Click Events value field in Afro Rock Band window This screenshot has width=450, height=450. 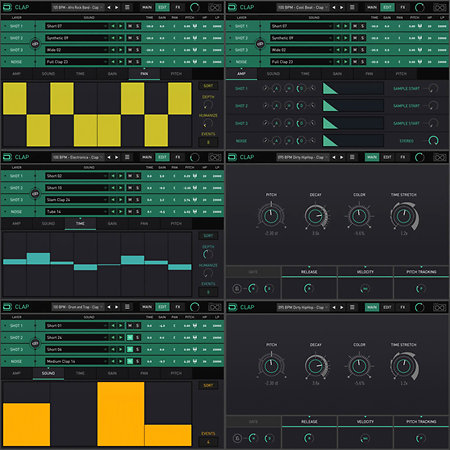[x=208, y=142]
